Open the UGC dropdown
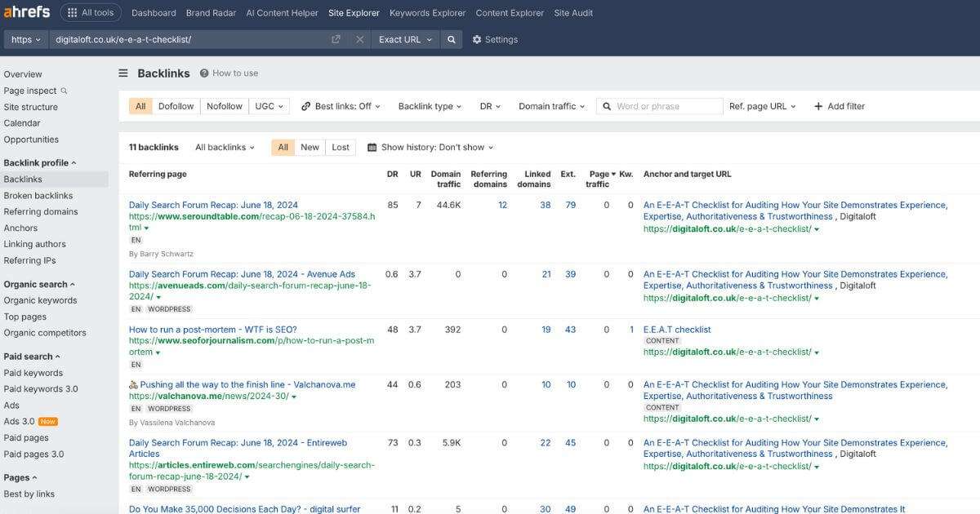Image resolution: width=980 pixels, height=514 pixels. (269, 106)
